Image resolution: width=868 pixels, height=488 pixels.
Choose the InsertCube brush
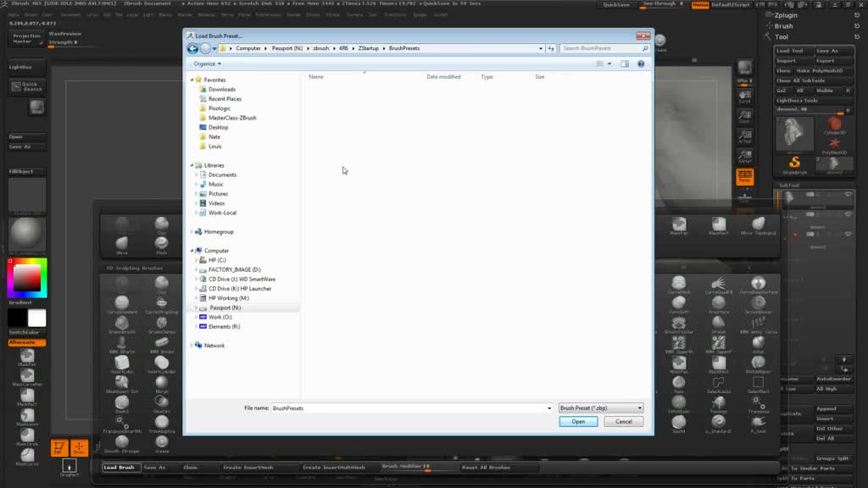(122, 363)
